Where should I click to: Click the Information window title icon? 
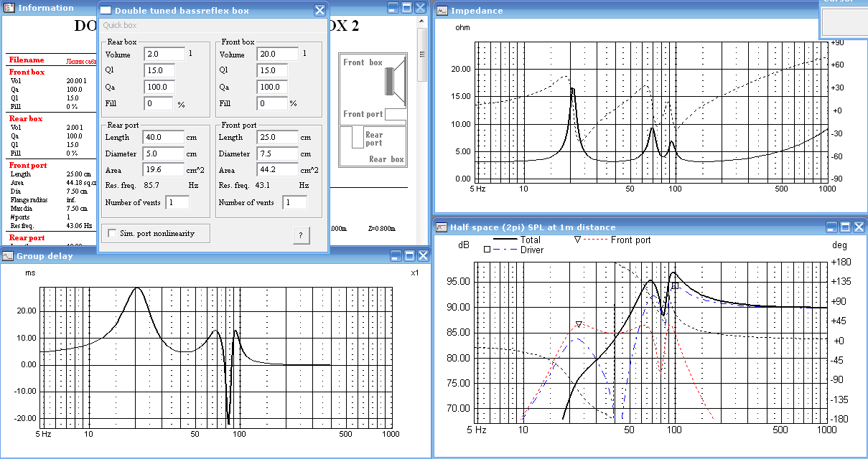pos(9,8)
